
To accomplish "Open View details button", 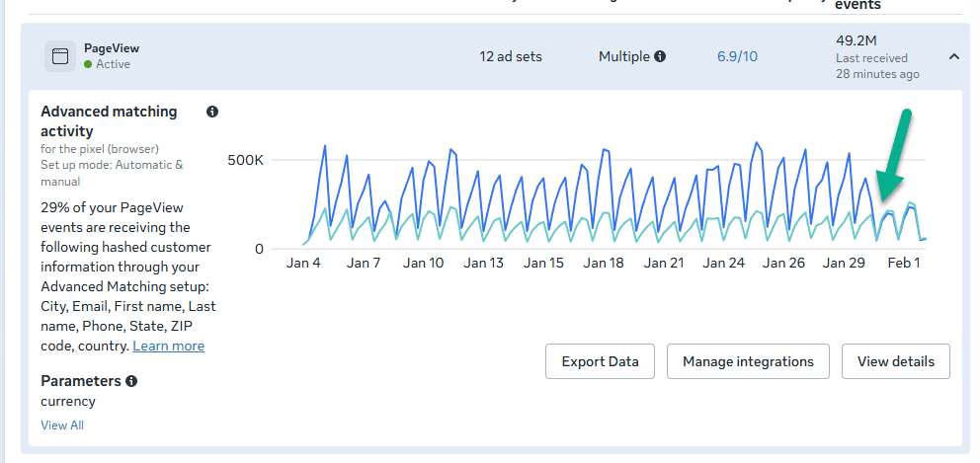I will (x=896, y=361).
